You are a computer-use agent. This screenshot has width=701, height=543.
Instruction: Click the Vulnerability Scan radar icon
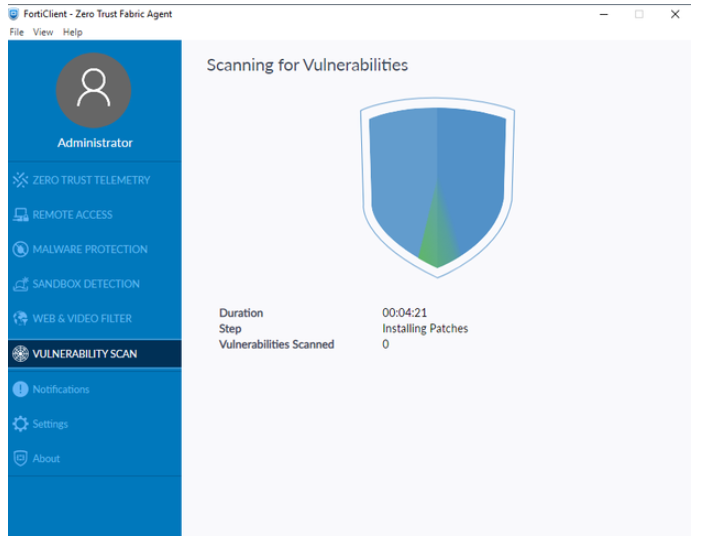coord(21,354)
